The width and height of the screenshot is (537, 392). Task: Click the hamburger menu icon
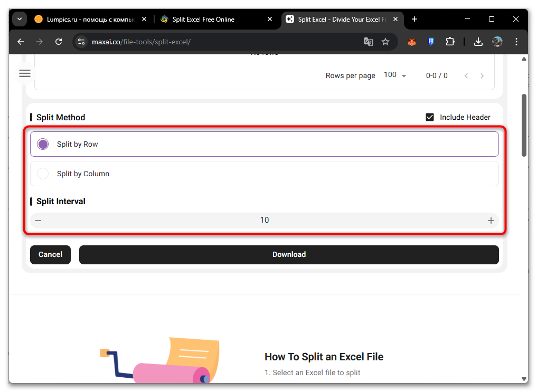[25, 73]
